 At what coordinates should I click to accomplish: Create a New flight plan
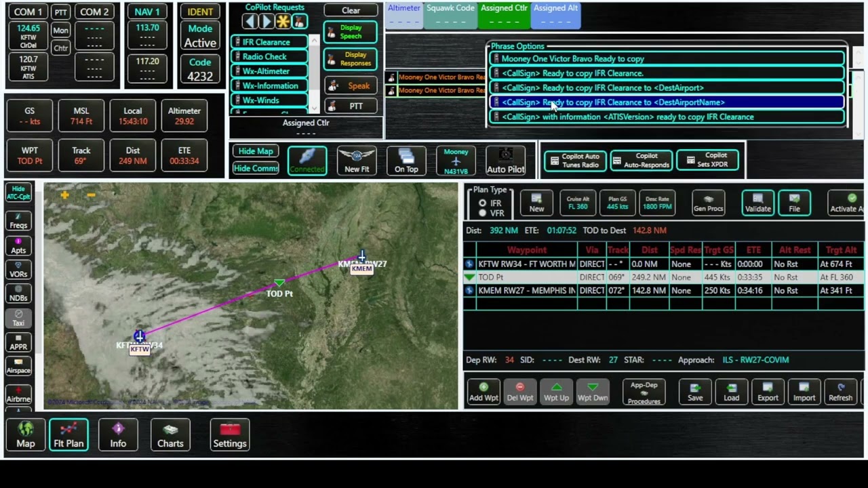click(x=536, y=203)
